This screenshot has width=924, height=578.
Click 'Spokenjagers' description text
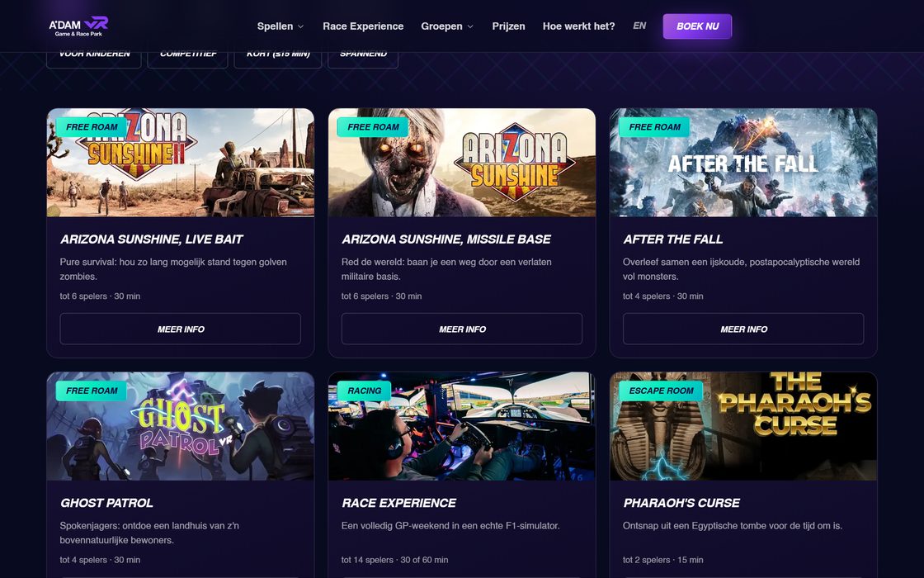click(x=149, y=533)
